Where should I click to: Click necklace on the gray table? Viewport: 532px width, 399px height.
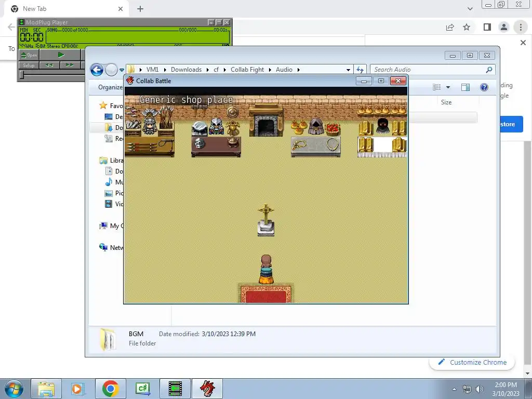coord(333,145)
